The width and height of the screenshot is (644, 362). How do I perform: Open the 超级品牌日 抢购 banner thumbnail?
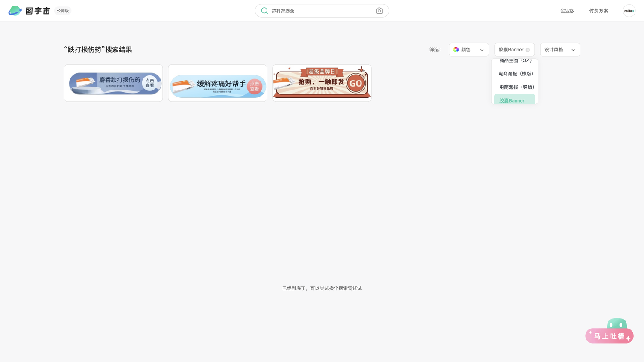point(322,83)
